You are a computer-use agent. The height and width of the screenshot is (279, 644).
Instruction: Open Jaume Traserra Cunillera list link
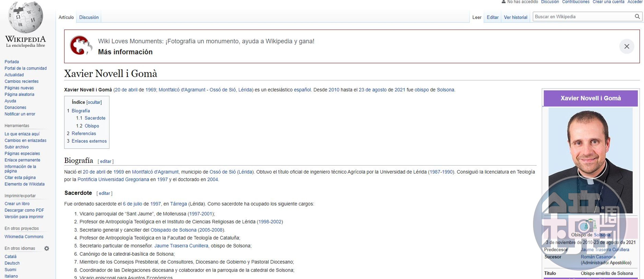point(181,246)
